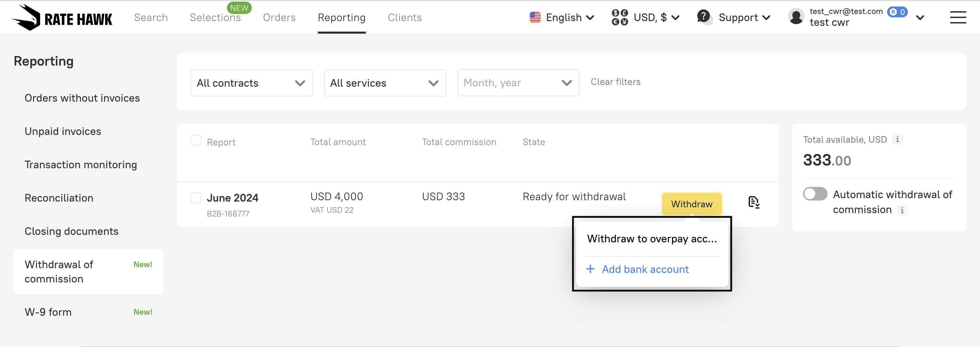Open Transaction monitoring in the sidebar
980x347 pixels.
coord(81,164)
